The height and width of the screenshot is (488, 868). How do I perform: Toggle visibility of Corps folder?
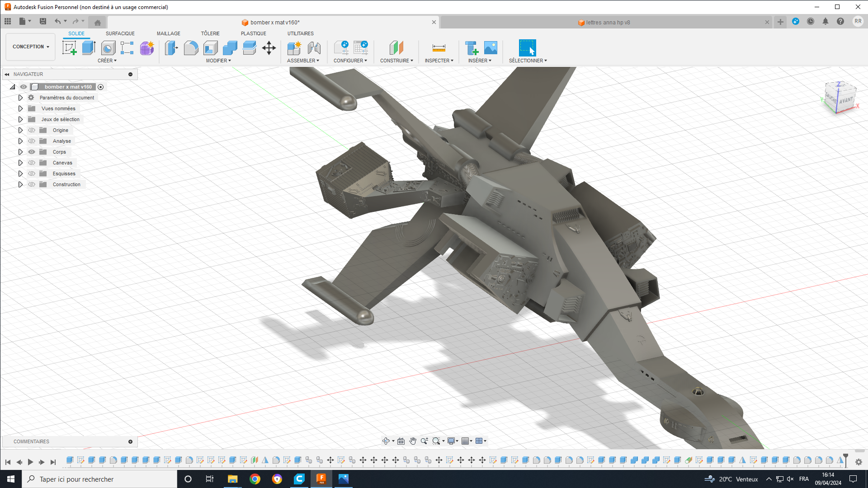[32, 152]
